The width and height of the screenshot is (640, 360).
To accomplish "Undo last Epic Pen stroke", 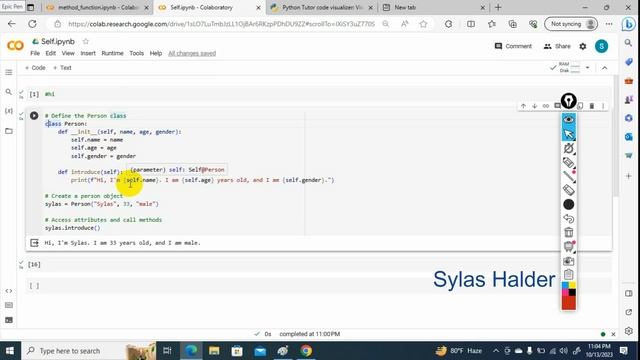I will (x=569, y=219).
